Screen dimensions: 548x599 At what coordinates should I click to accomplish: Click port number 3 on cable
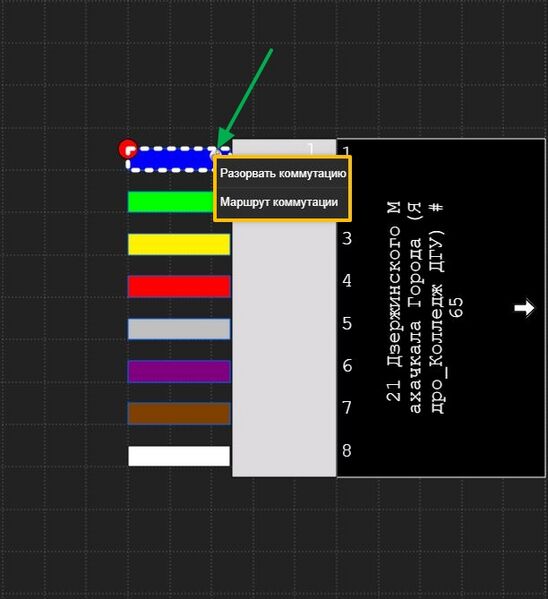[x=347, y=239]
